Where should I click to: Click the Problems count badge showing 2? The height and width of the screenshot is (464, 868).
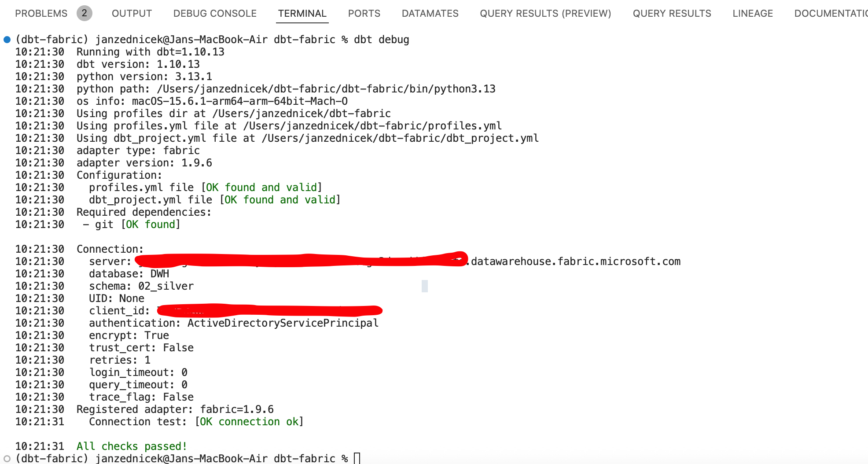[84, 13]
